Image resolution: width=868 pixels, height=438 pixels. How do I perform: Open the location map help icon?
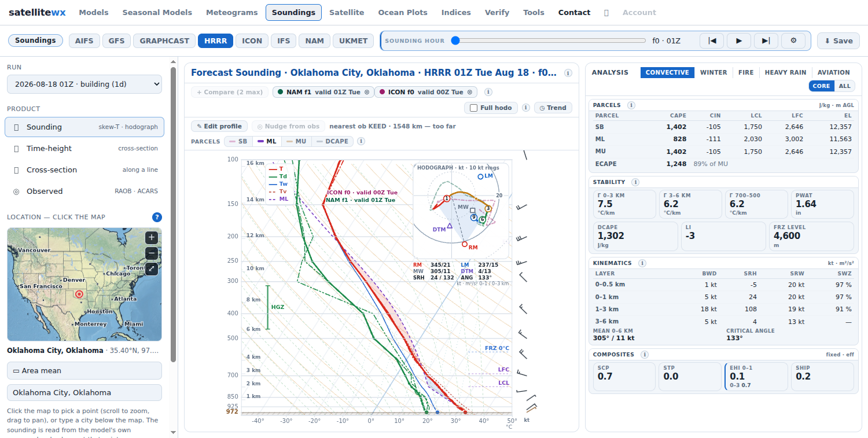tap(157, 217)
